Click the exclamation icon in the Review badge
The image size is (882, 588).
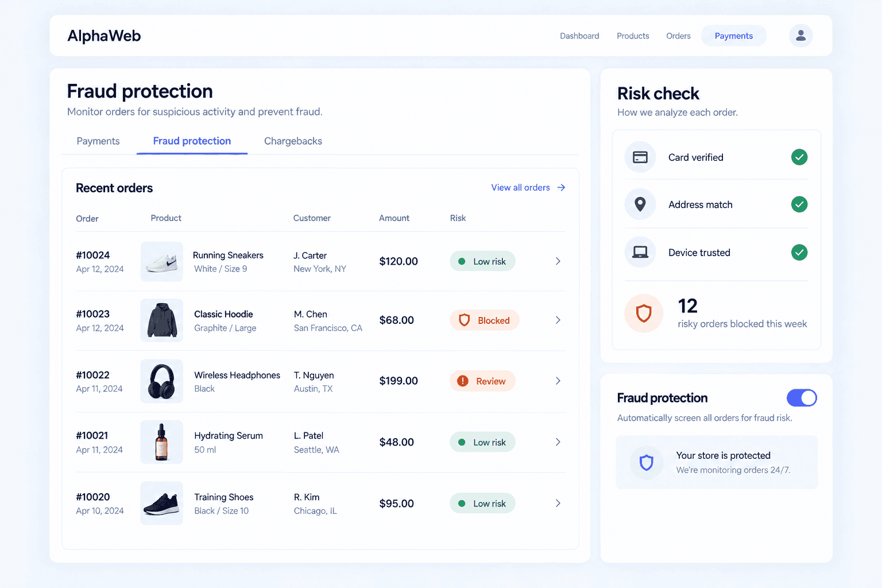coord(463,381)
